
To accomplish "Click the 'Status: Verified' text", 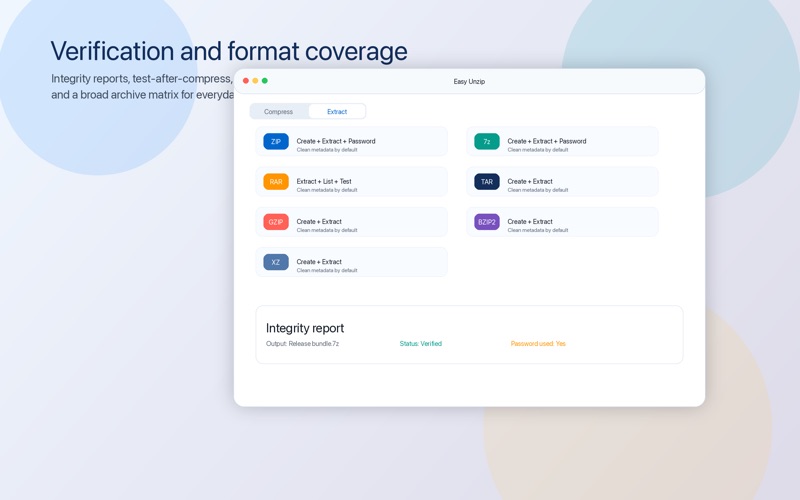I will click(x=421, y=343).
